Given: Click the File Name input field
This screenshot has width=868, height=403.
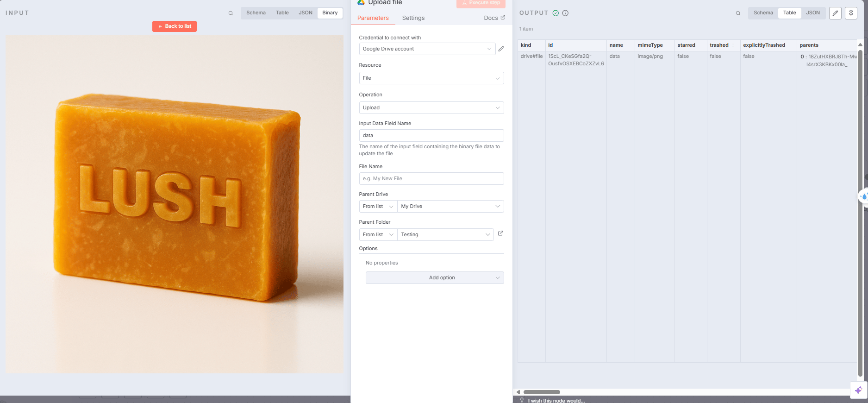Looking at the screenshot, I should [x=431, y=179].
